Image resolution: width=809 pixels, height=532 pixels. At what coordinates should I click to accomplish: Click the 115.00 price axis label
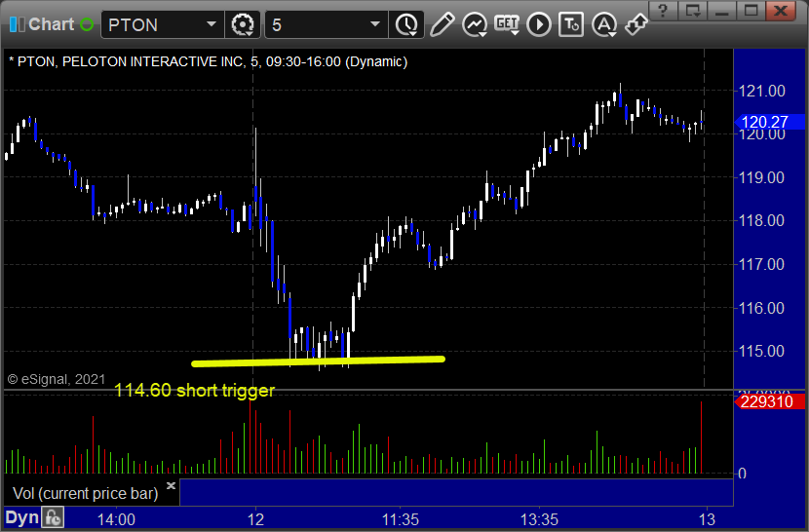coord(762,352)
